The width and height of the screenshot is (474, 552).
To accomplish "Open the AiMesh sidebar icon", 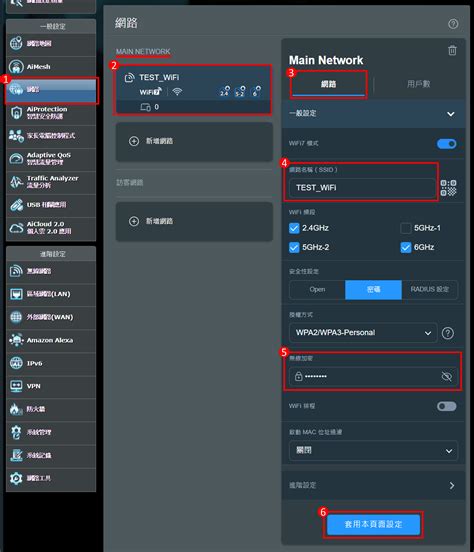I will [x=16, y=67].
